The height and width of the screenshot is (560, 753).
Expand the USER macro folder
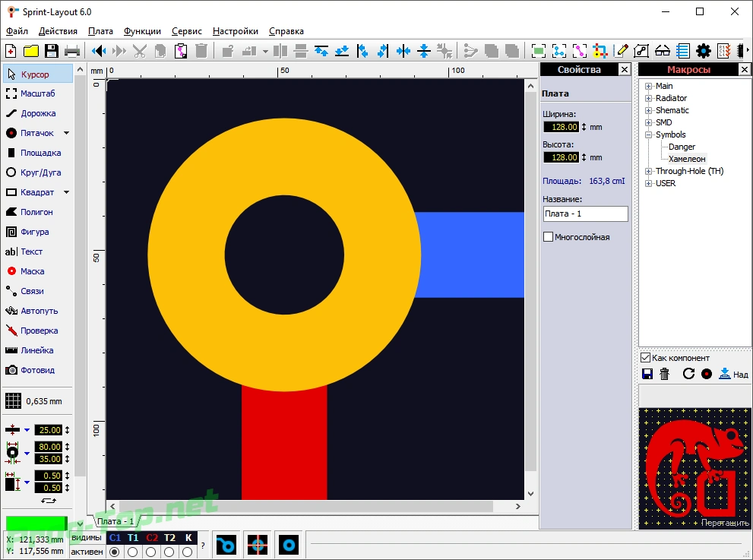(x=648, y=183)
